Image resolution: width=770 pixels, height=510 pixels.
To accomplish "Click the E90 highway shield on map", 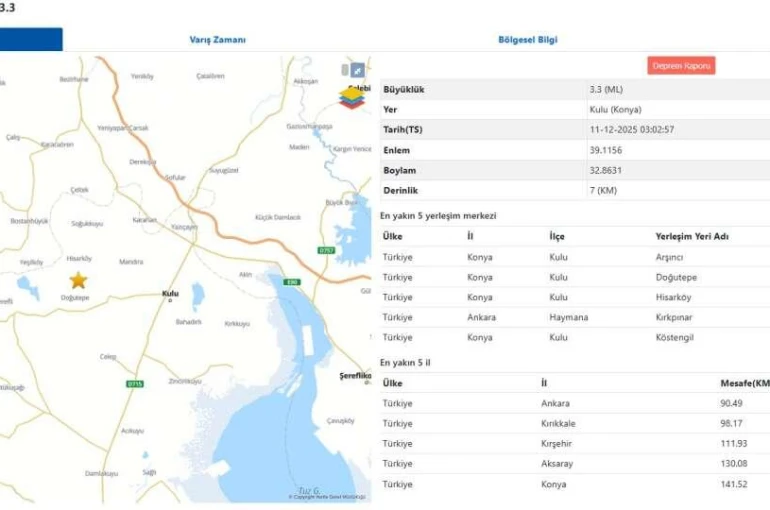I will (x=292, y=282).
